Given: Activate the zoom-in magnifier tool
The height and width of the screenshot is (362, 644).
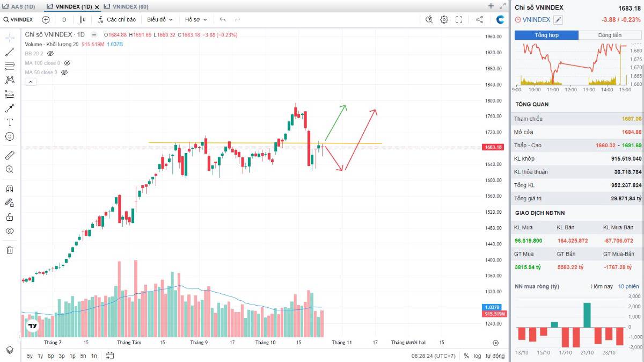Looking at the screenshot, I should 10,169.
